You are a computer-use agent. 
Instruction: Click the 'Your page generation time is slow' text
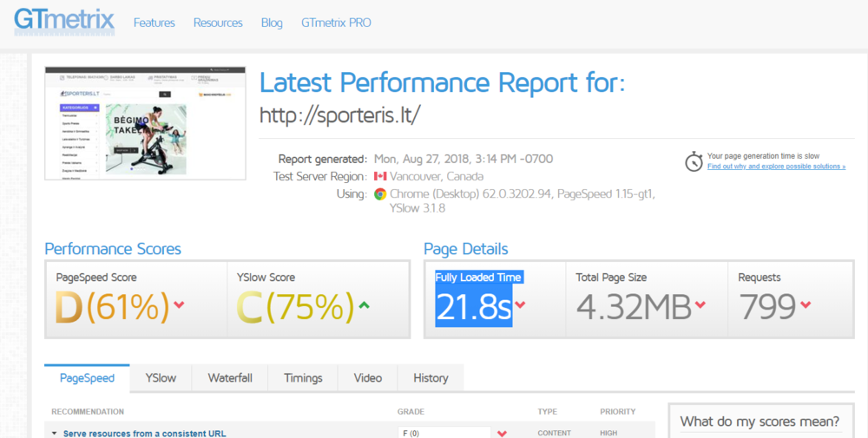763,156
